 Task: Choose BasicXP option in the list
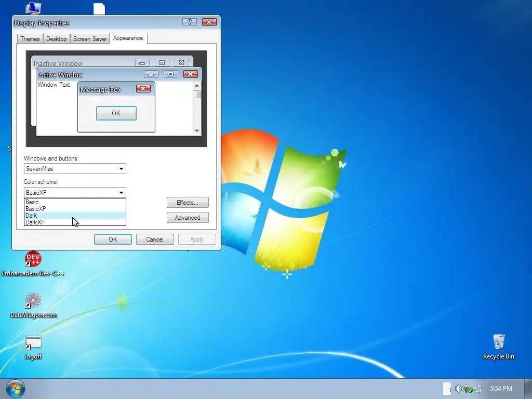coord(75,209)
